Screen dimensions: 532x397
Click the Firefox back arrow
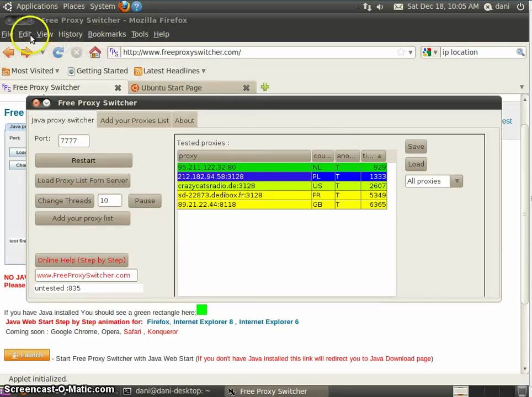pyautogui.click(x=8, y=52)
